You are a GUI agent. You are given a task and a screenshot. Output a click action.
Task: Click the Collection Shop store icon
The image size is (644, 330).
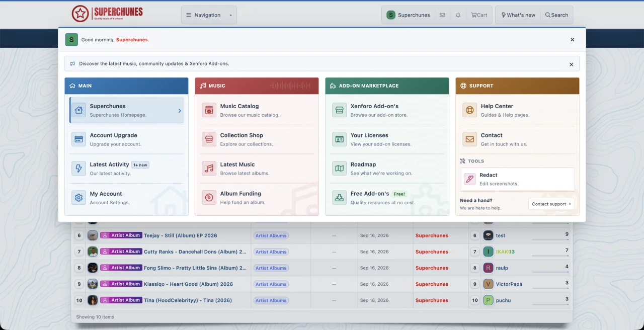209,139
